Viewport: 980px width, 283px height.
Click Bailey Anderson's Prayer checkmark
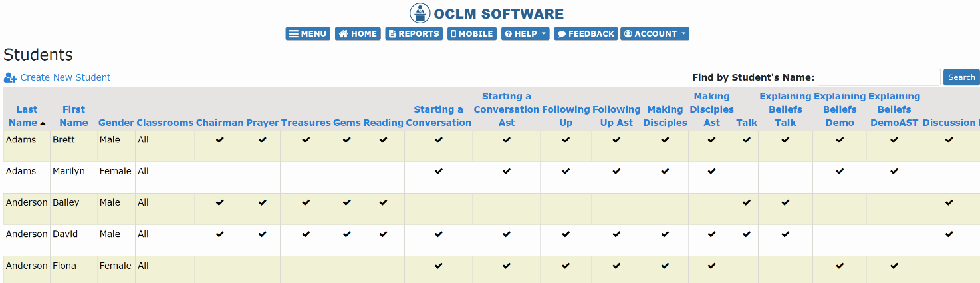point(263,202)
